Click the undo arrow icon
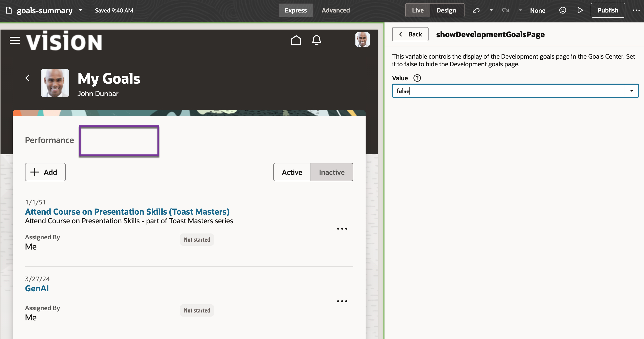Screen dimensions: 644x339 (x=476, y=10)
